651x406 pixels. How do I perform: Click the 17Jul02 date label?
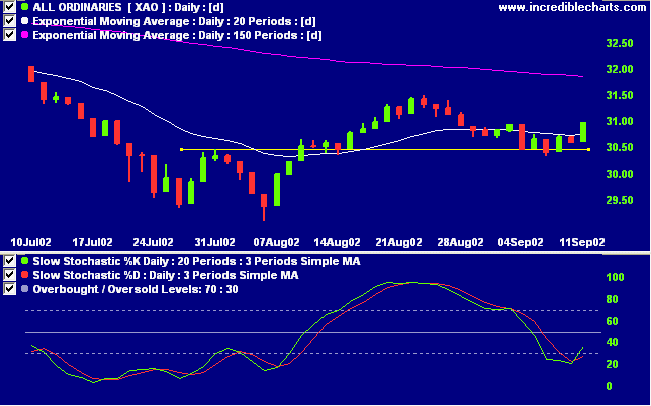click(95, 242)
